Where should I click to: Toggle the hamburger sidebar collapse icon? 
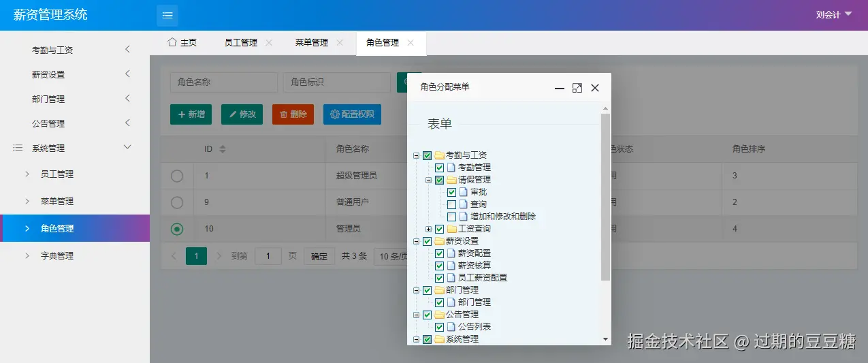167,15
